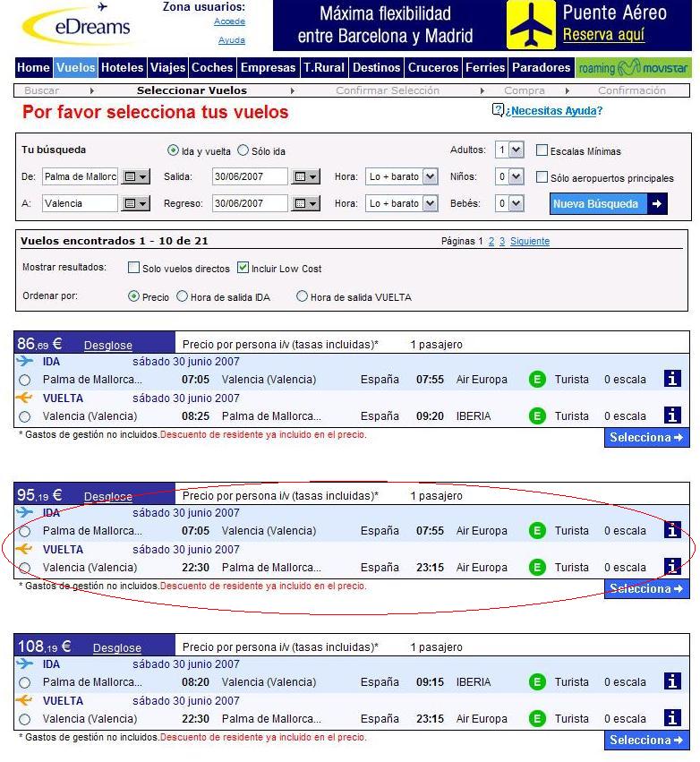Open 'Desglose' for the 86,69 € price
Screen dimensions: 700x762
tap(107, 345)
